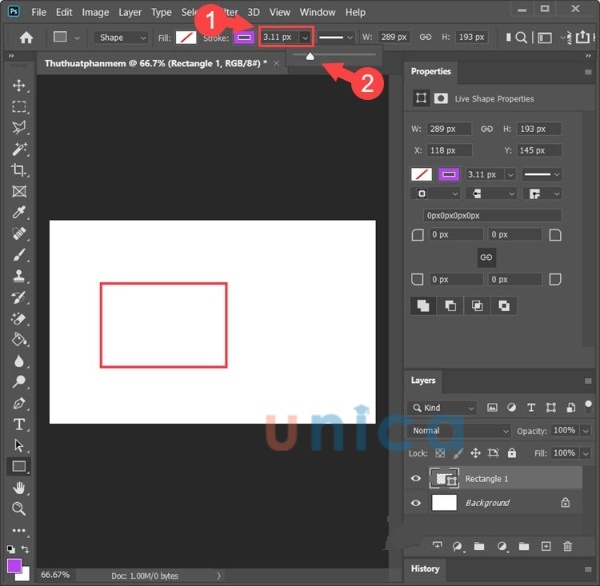Expand the Normal blend mode dropdown

pyautogui.click(x=459, y=431)
